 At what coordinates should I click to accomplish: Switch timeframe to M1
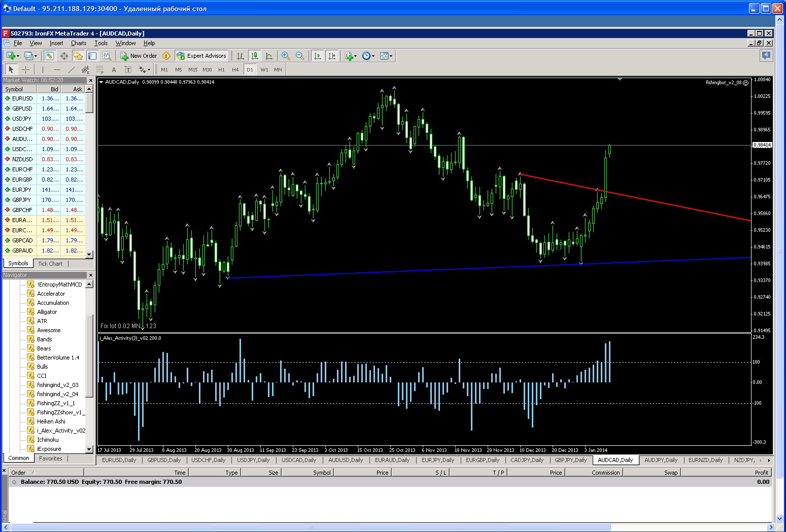coord(164,69)
